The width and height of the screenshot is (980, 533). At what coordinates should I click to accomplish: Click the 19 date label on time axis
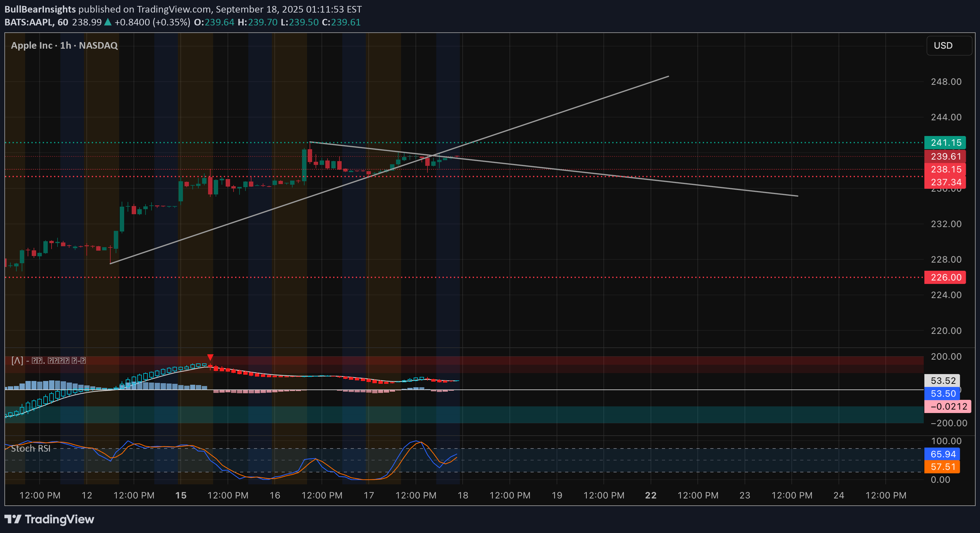(557, 495)
